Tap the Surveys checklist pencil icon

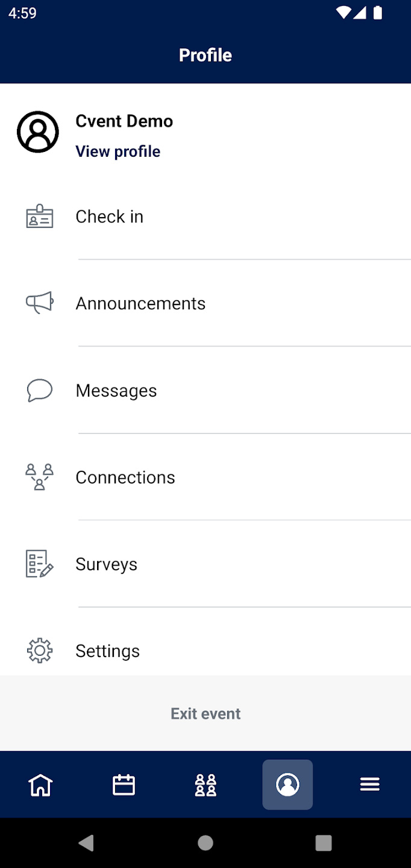coord(40,564)
